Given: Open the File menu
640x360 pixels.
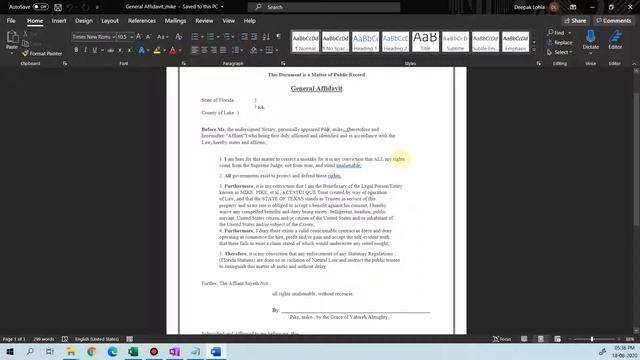Looking at the screenshot, I should coord(11,21).
